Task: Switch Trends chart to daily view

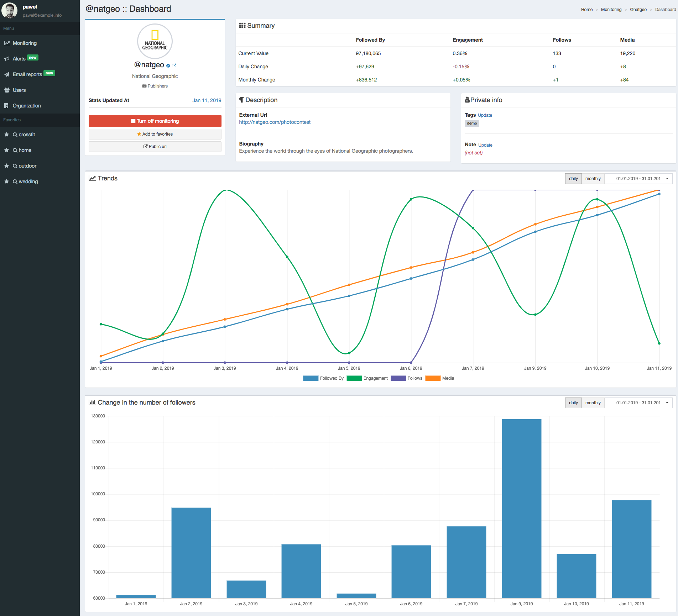Action: pos(573,179)
